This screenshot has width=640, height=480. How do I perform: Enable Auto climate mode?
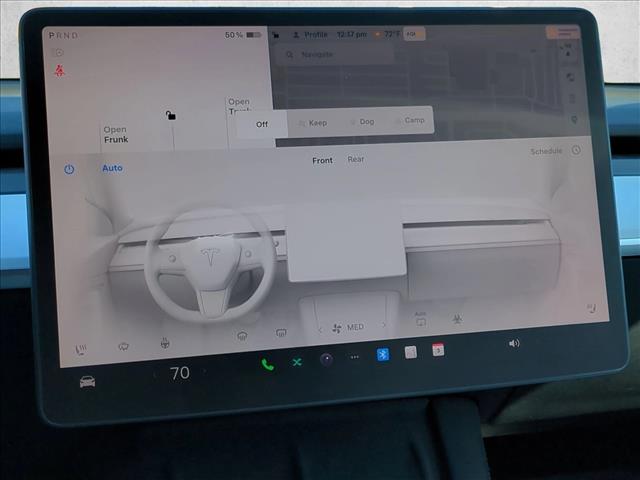[112, 168]
